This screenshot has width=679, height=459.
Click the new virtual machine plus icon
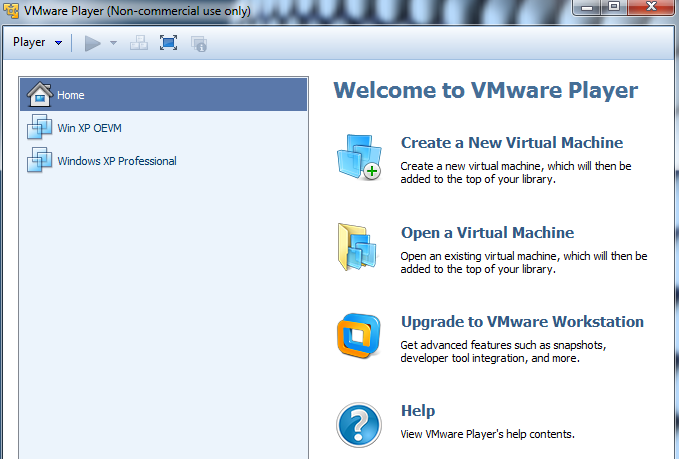click(359, 157)
